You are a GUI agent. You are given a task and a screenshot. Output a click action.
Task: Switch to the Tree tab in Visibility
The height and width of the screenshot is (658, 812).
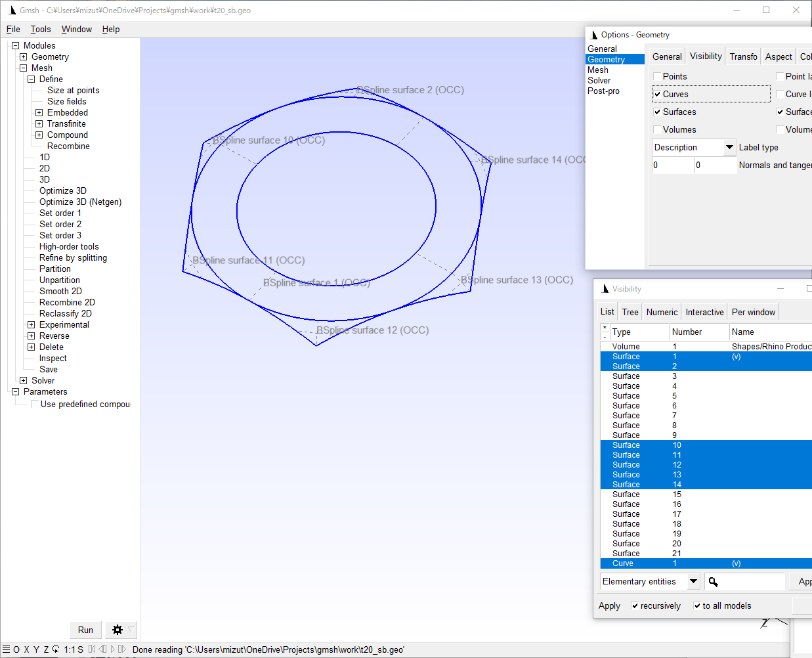click(630, 311)
